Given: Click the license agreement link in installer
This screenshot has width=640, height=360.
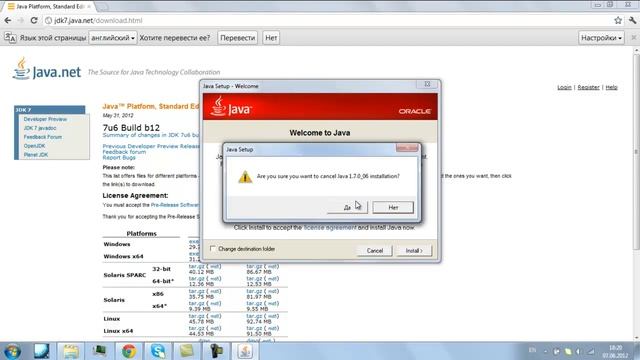Looking at the screenshot, I should click(330, 227).
